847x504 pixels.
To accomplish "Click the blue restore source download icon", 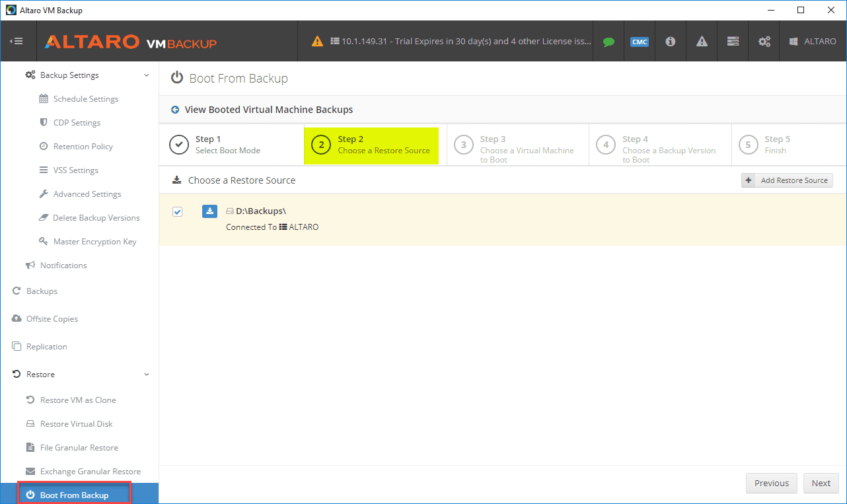I will [x=209, y=211].
